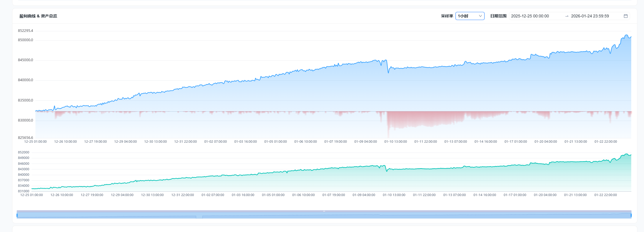Click the calendar icon in date range picker
The width and height of the screenshot is (644, 232).
click(625, 16)
